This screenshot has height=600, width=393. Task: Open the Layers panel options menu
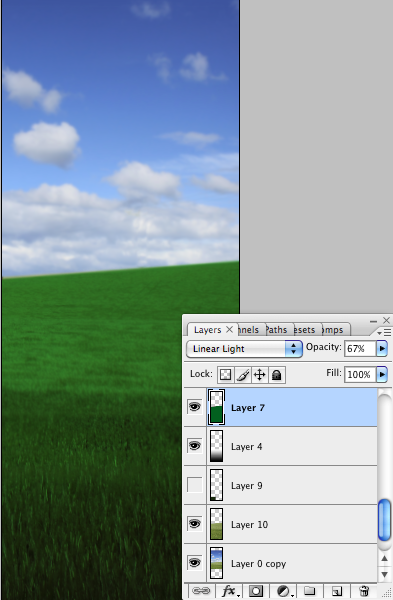coord(384,333)
